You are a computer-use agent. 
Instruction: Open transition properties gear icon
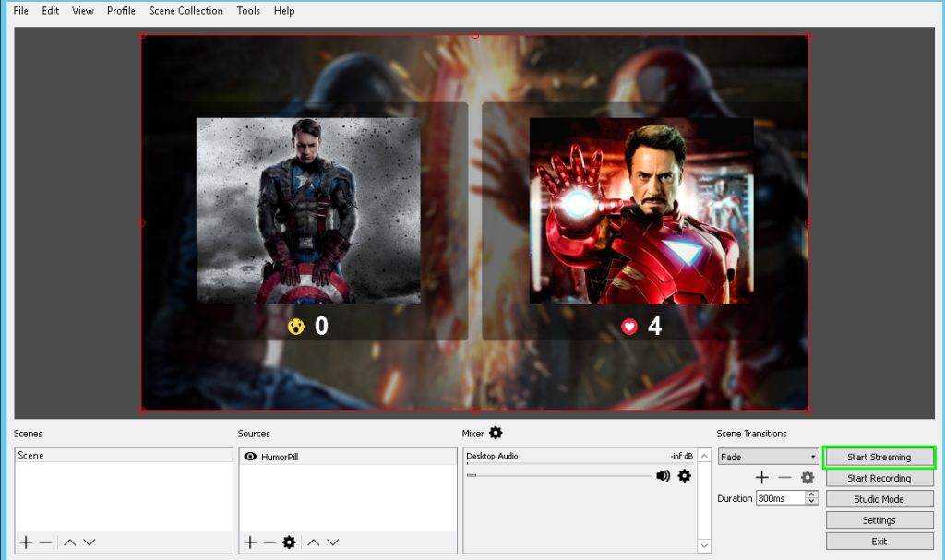pyautogui.click(x=807, y=478)
